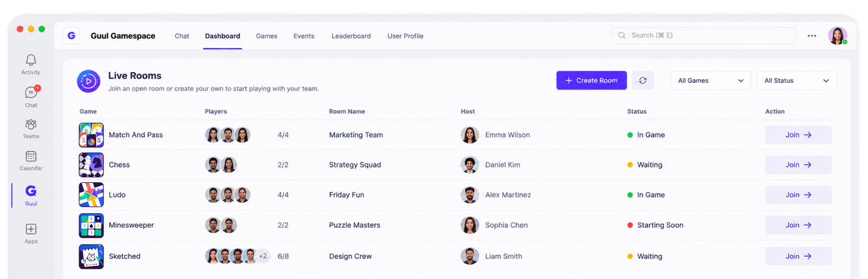Click the Match And Pass game icon
The height and width of the screenshot is (279, 868).
pyautogui.click(x=91, y=135)
